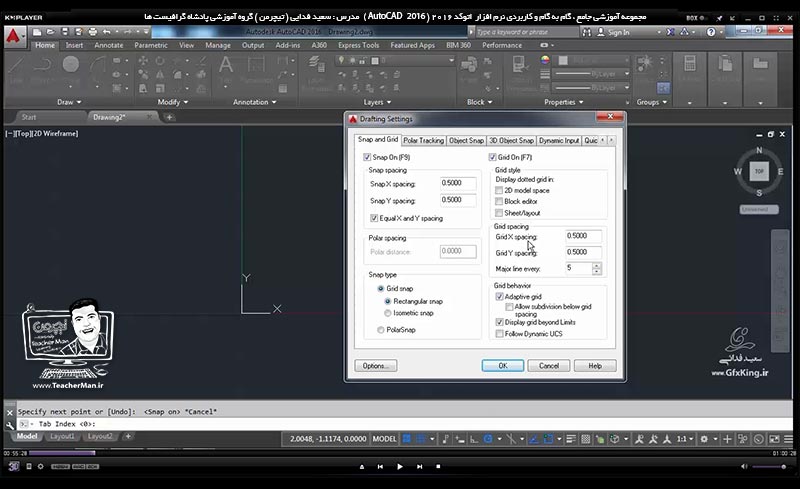The height and width of the screenshot is (489, 800).
Task: Click the Plot printer icon in quick access toolbar
Action: pos(92,32)
